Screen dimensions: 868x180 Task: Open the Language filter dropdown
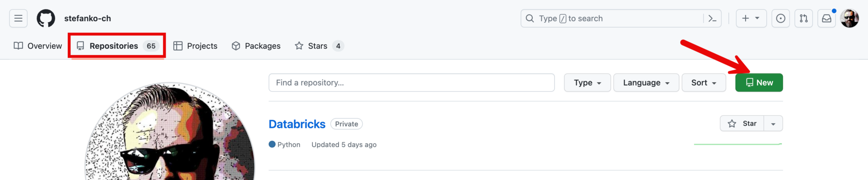tap(646, 83)
